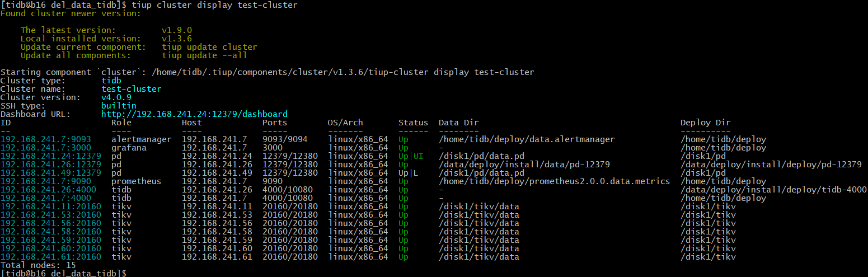Click the Data Dir column header
Image resolution: width=868 pixels, height=277 pixels.
click(459, 123)
